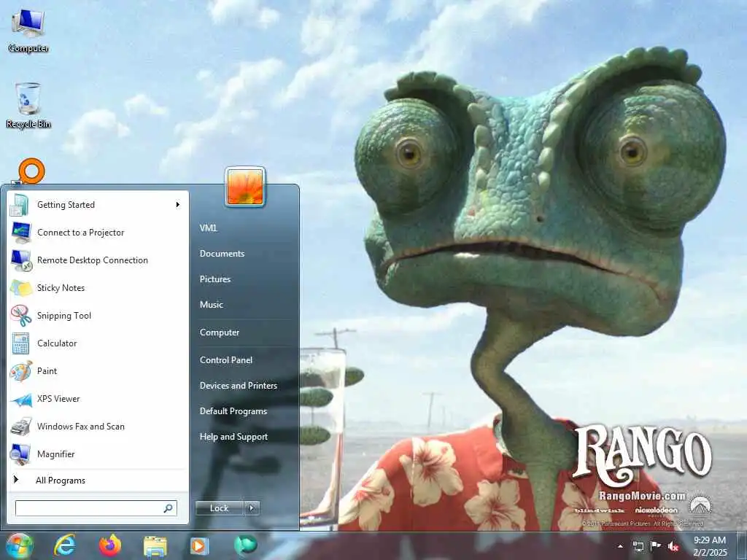Screen dimensions: 747x560
Task: Select the Calculator text label
Action: (x=57, y=343)
